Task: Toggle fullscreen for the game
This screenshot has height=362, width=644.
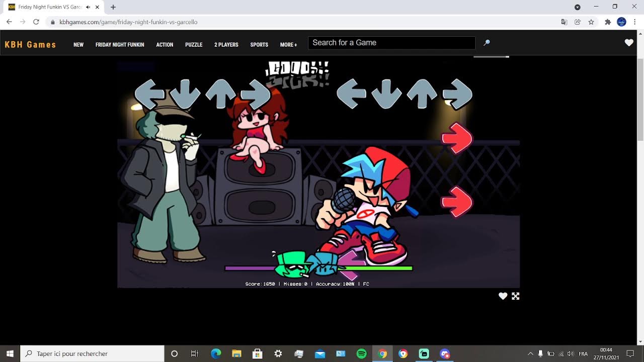Action: click(516, 296)
